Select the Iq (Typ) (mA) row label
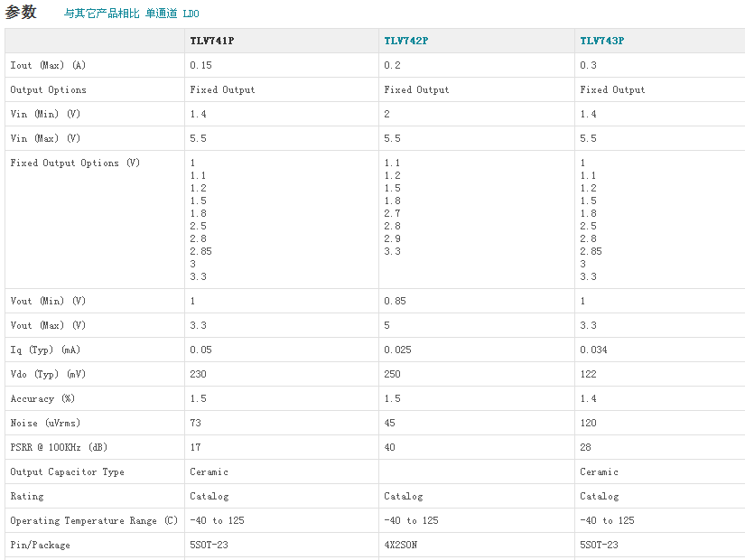This screenshot has width=745, height=560. [44, 350]
